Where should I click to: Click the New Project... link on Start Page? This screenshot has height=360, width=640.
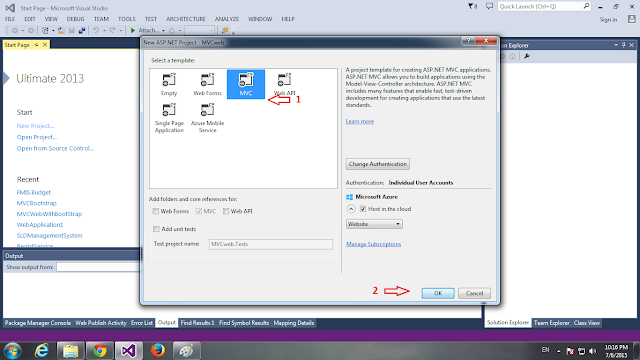[x=35, y=126]
